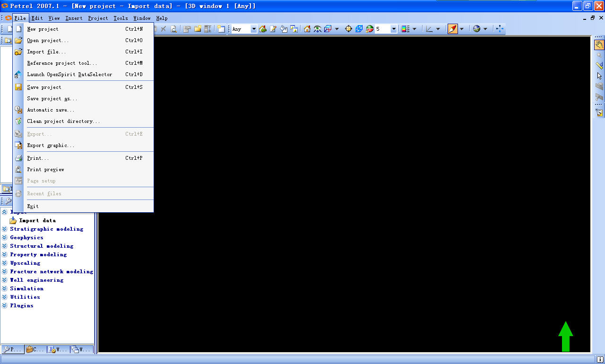The height and width of the screenshot is (364, 605).
Task: Open the Any domain dropdown
Action: point(253,29)
